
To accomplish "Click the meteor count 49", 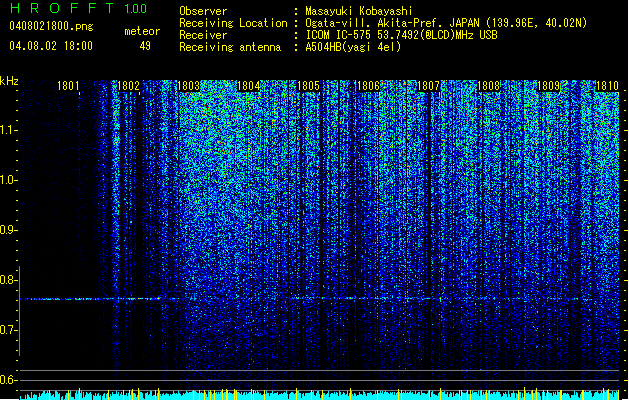I will click(x=145, y=46).
